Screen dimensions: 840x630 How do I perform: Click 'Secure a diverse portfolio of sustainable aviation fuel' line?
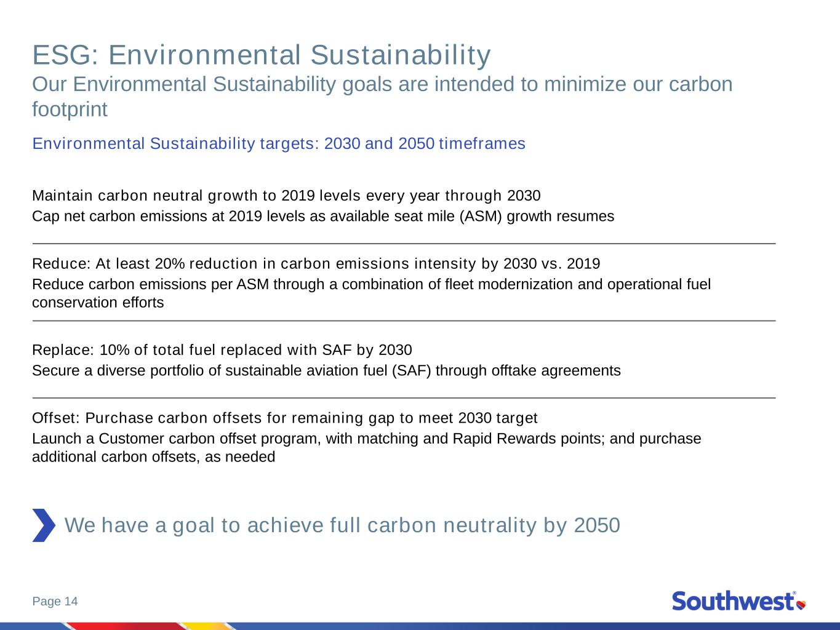point(326,371)
